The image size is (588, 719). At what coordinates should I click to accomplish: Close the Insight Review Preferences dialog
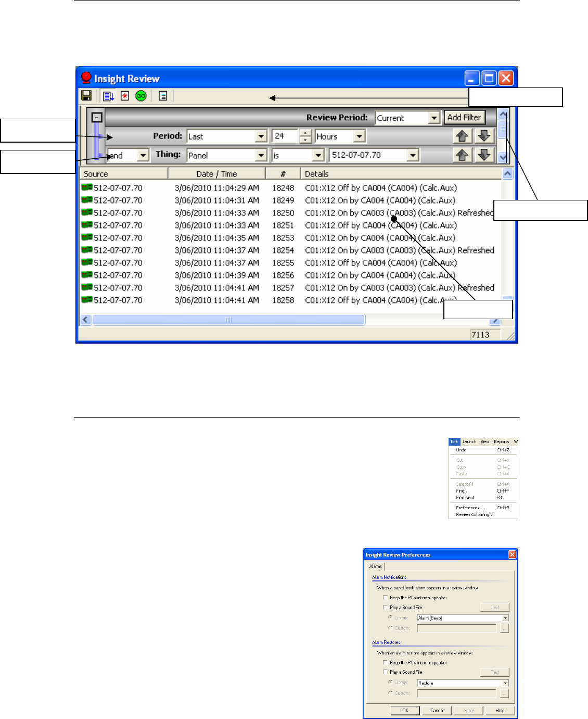point(512,555)
